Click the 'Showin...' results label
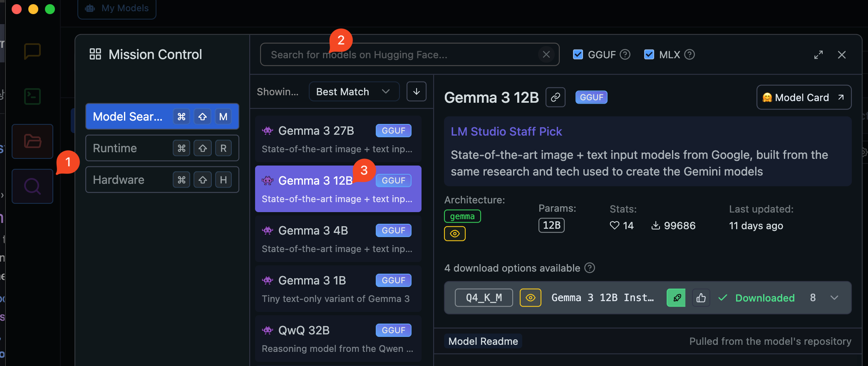The image size is (868, 366). click(278, 91)
